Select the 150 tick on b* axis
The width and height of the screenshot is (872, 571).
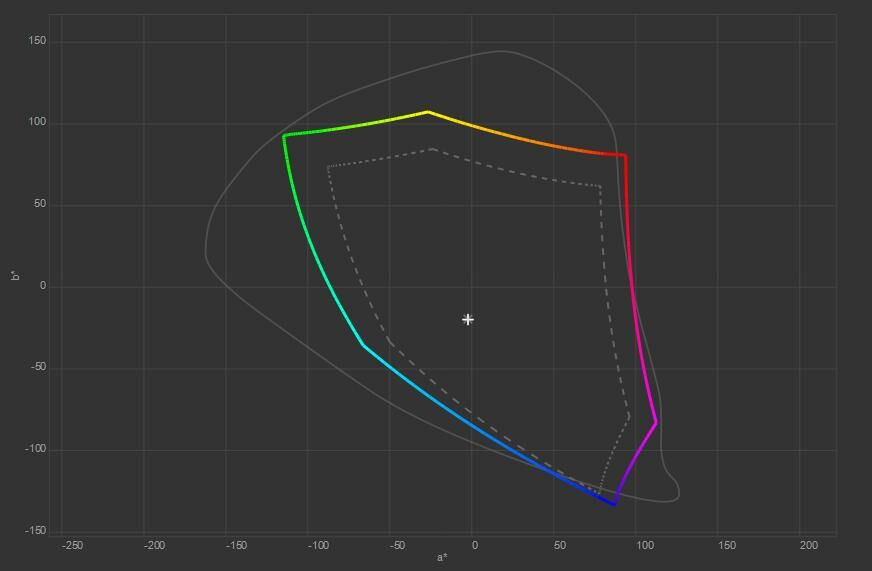(37, 41)
